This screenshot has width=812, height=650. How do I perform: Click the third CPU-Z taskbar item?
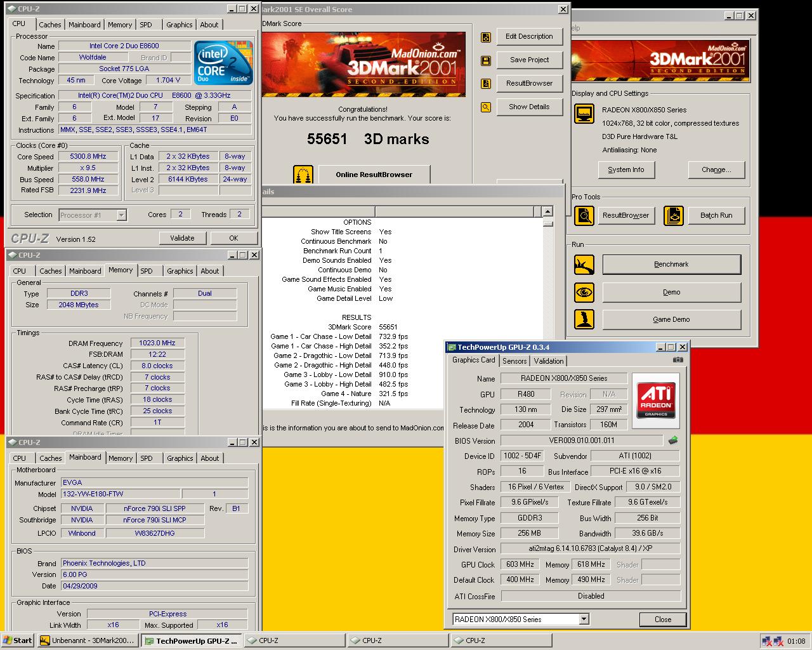(501, 640)
